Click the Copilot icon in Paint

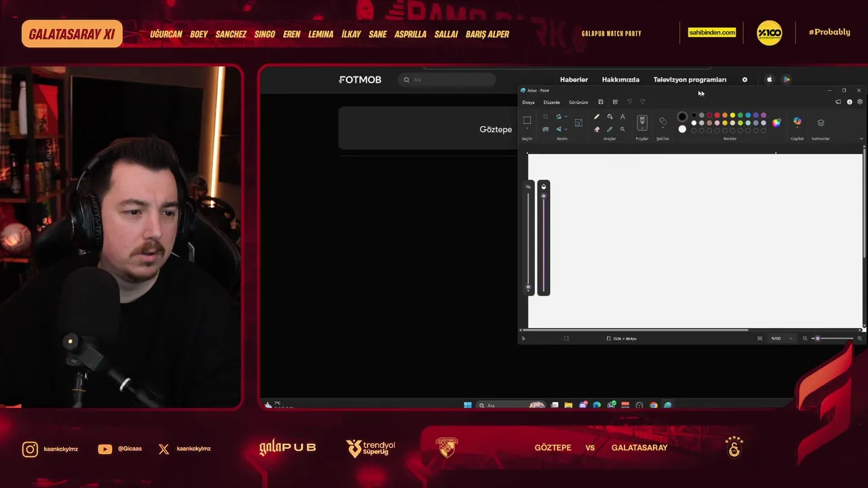coord(797,121)
